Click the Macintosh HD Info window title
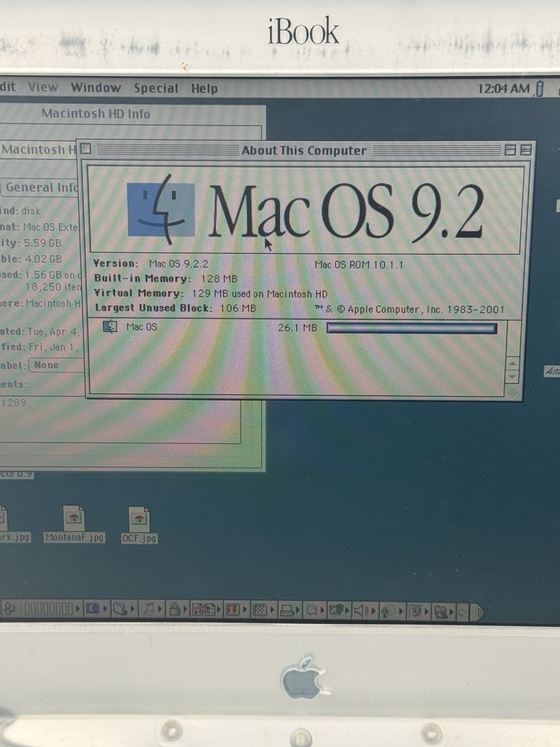Image resolution: width=560 pixels, height=747 pixels. (x=96, y=113)
